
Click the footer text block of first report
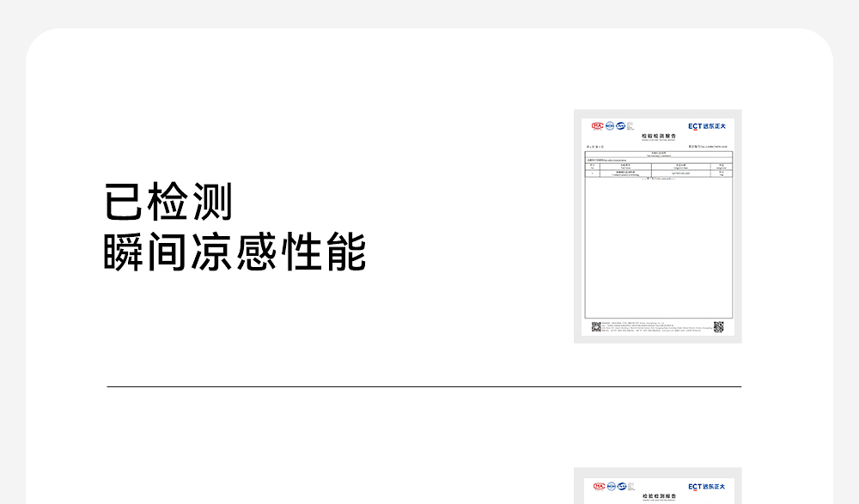tap(657, 327)
